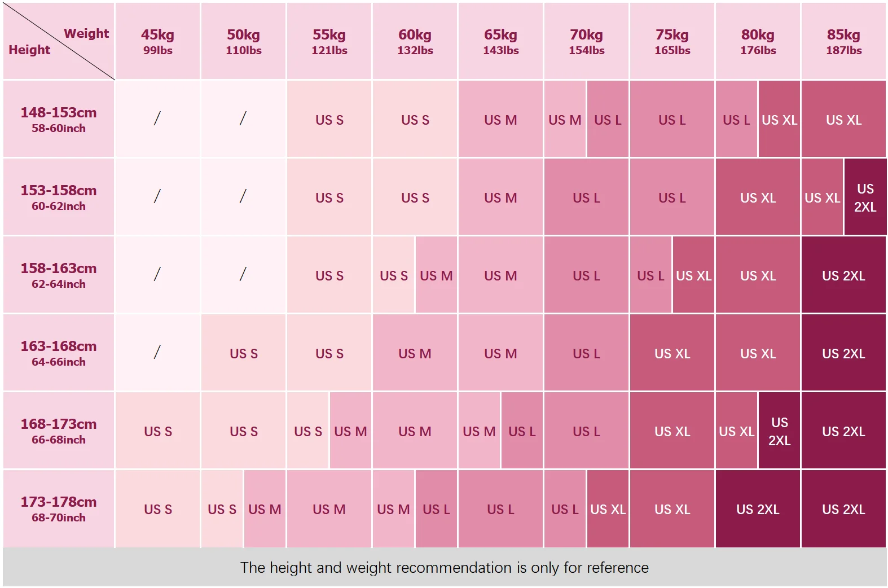Select the 85kg 187lbs weight header
Screen dimensions: 888x588
point(843,41)
